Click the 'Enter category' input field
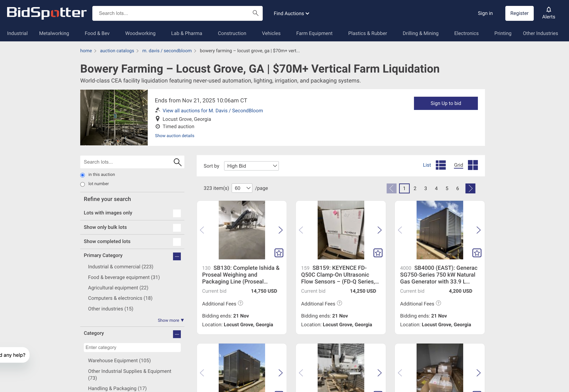 pyautogui.click(x=132, y=347)
